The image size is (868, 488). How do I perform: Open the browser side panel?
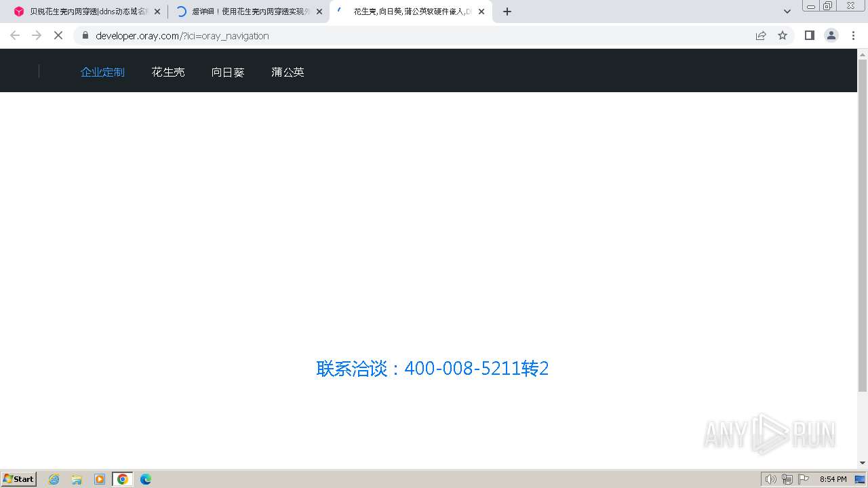(809, 35)
